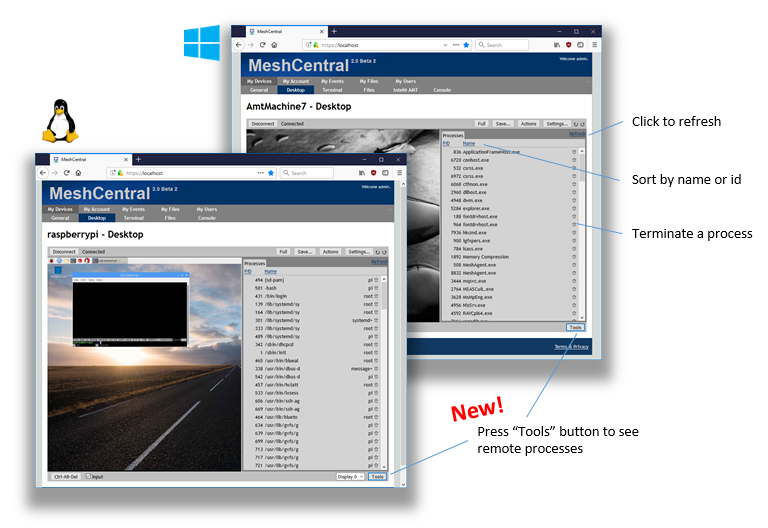The height and width of the screenshot is (528, 768).
Task: Reload the page in the raspberrypi browser window
Action: 67,173
